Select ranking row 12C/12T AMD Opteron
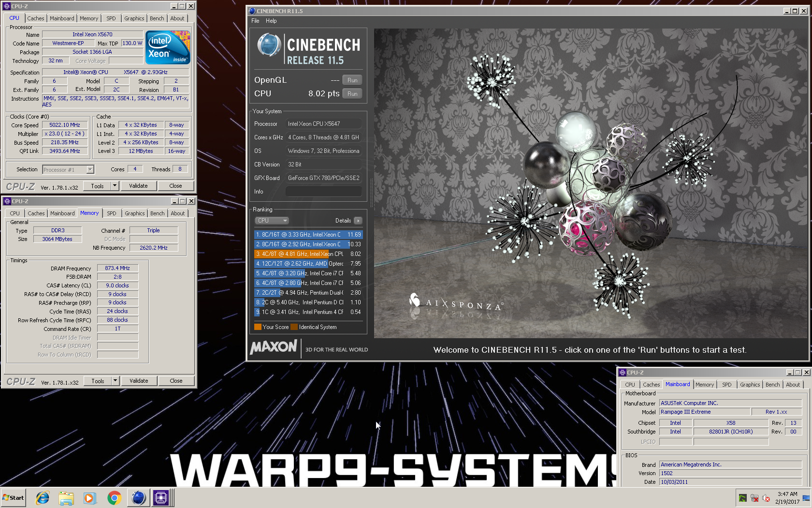This screenshot has width=812, height=508. [308, 264]
